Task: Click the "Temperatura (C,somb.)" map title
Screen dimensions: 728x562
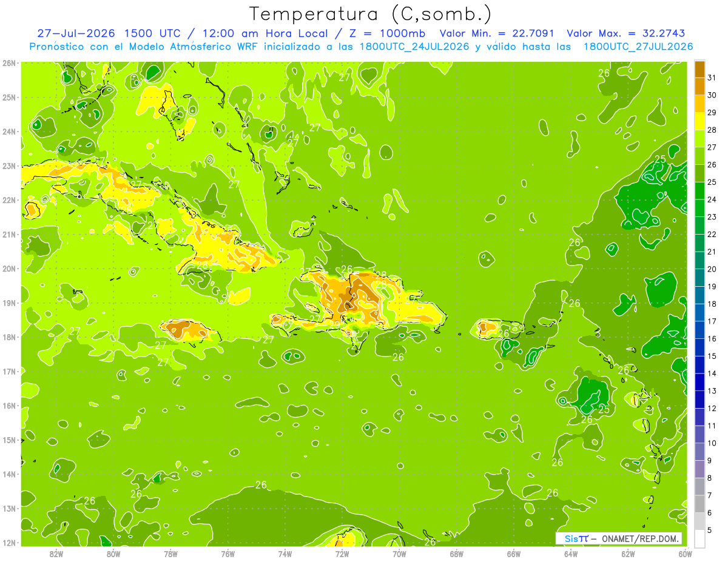Action: 371,14
